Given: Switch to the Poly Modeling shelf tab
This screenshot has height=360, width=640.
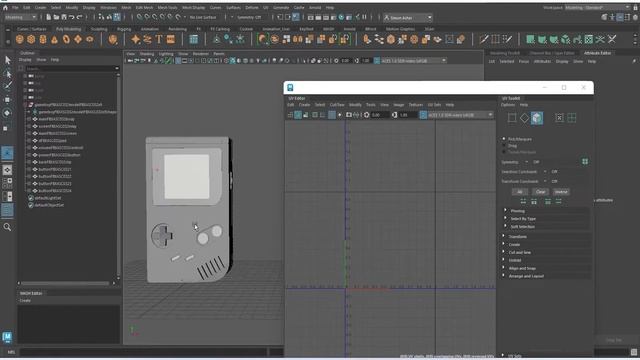Looking at the screenshot, I should click(68, 29).
